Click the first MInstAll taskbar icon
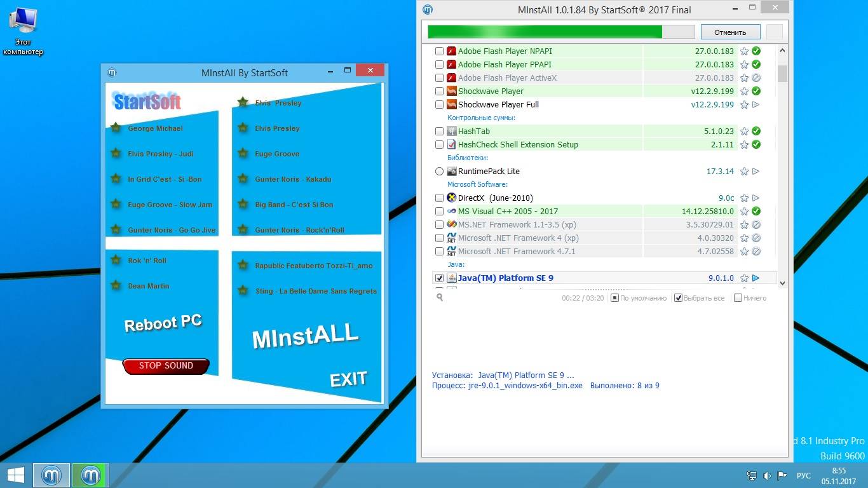Image resolution: width=868 pixels, height=488 pixels. (x=51, y=475)
